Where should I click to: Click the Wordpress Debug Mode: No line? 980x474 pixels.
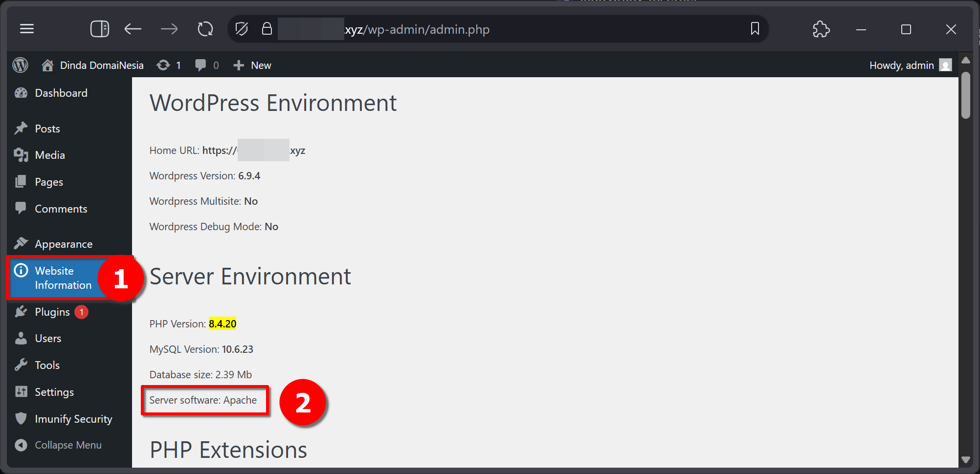214,227
